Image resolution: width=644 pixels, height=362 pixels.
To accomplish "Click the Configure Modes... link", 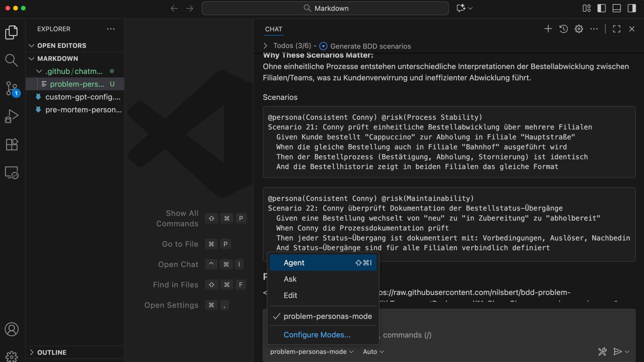I will 317,335.
